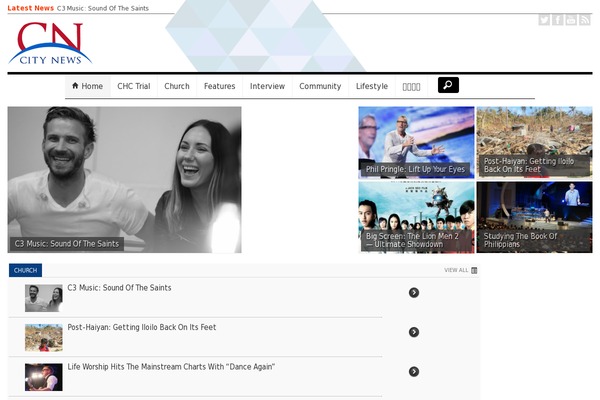The width and height of the screenshot is (600, 400).
Task: Click arrow icon for Life Worship row
Action: 414,371
